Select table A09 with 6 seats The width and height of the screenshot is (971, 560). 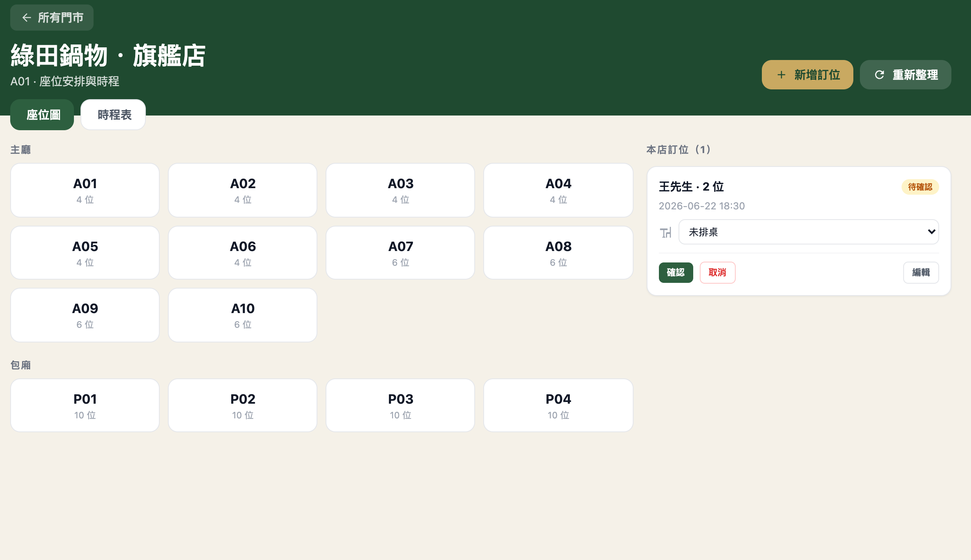[85, 315]
